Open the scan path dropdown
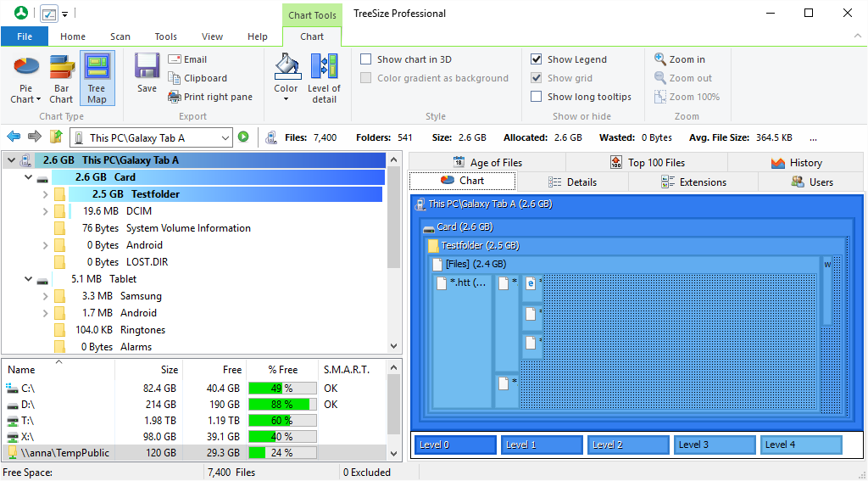868x481 pixels. point(225,137)
